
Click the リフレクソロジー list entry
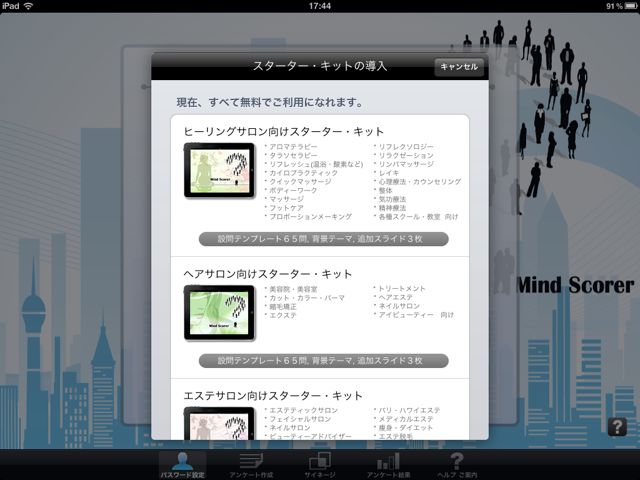coord(404,147)
